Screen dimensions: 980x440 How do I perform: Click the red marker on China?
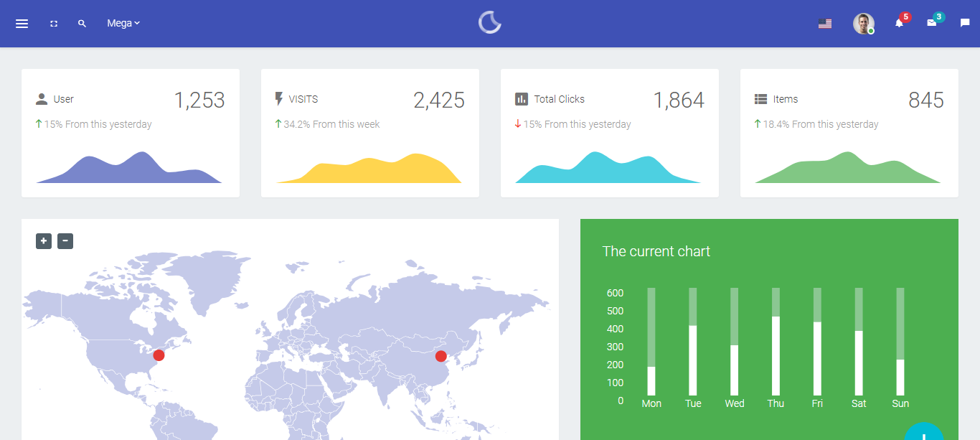[440, 356]
